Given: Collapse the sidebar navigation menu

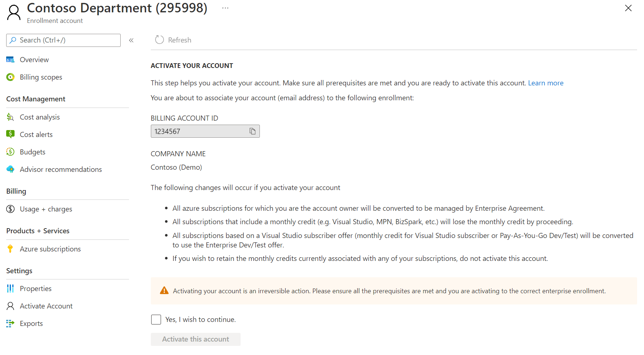Looking at the screenshot, I should (x=131, y=40).
